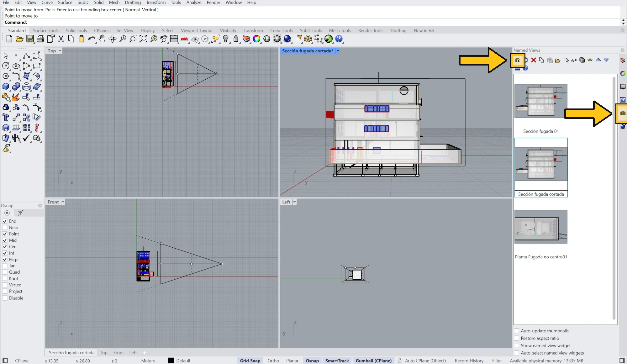
Task: Select the Text object tool icon
Action: [x=6, y=118]
